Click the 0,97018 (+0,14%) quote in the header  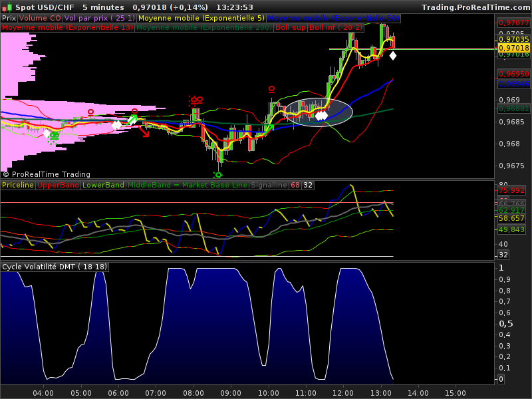pos(170,7)
